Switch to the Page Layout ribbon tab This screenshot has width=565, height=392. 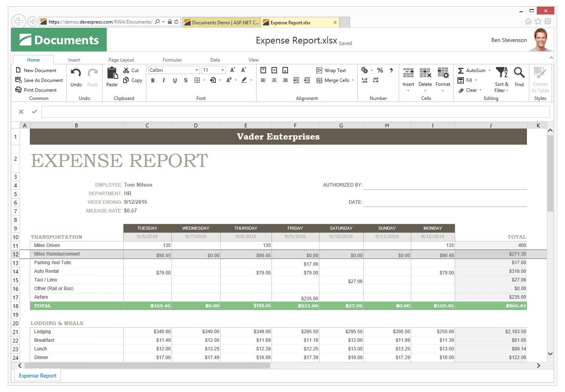pos(121,60)
